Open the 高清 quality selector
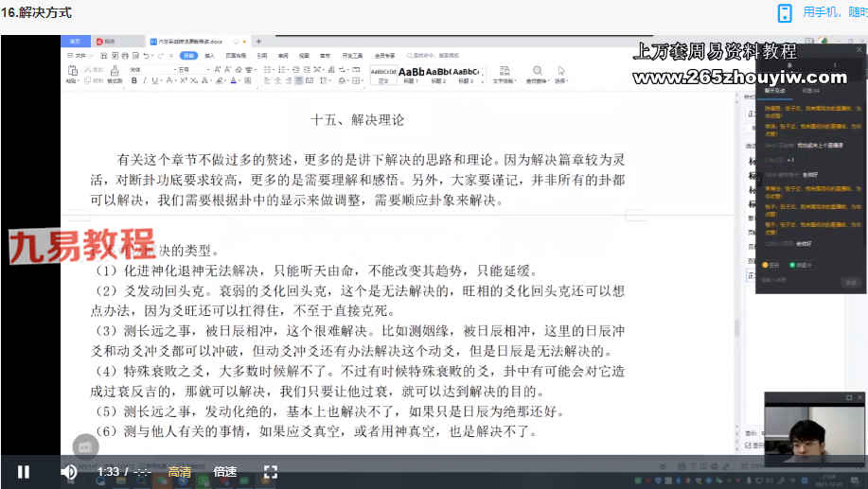Image resolution: width=868 pixels, height=489 pixels. point(180,471)
